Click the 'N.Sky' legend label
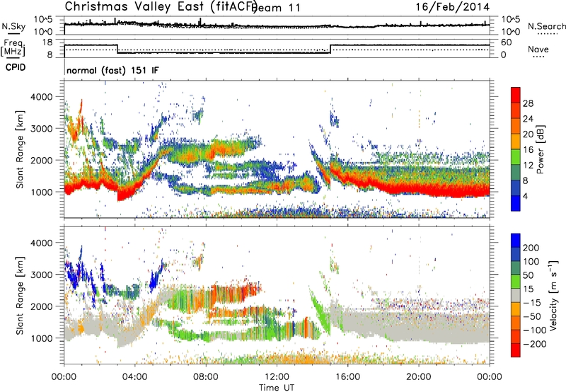The width and height of the screenshot is (566, 392). point(13,26)
